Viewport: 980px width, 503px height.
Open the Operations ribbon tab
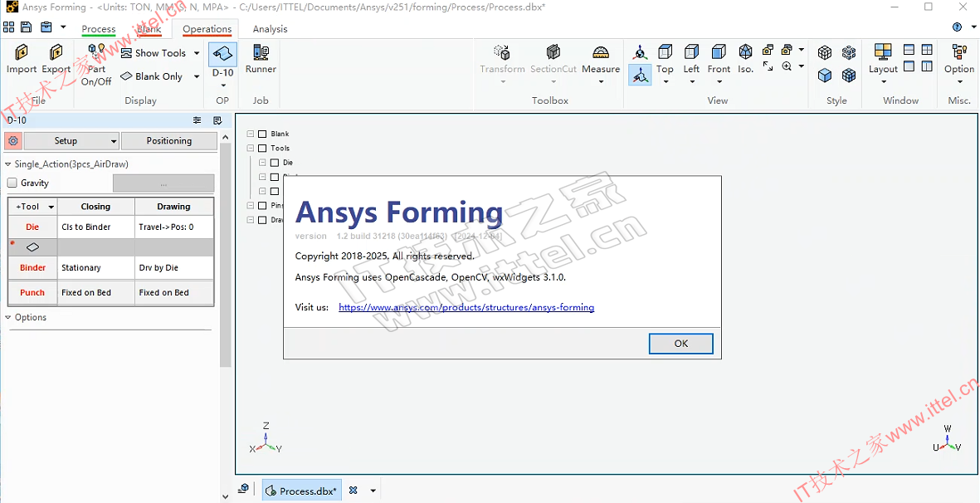[x=207, y=29]
